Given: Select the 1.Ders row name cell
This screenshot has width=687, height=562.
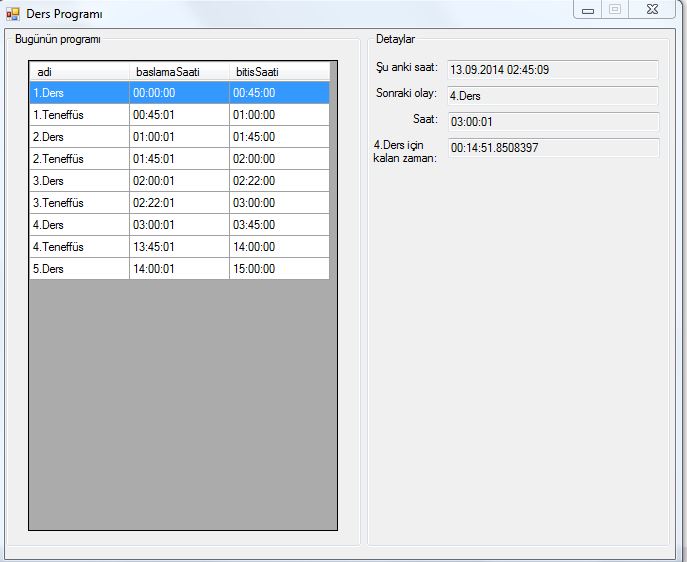Looking at the screenshot, I should [x=79, y=93].
